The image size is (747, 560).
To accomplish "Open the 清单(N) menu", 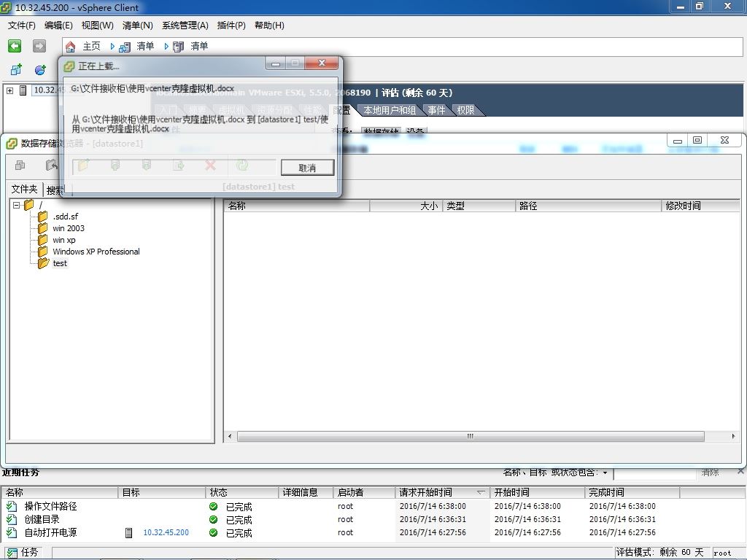I will click(137, 26).
